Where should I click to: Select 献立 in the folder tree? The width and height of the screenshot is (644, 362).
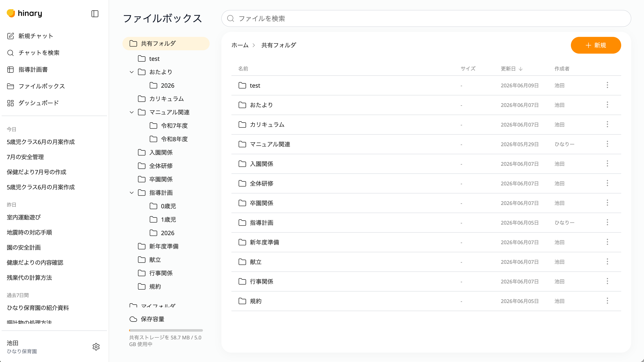(149, 260)
